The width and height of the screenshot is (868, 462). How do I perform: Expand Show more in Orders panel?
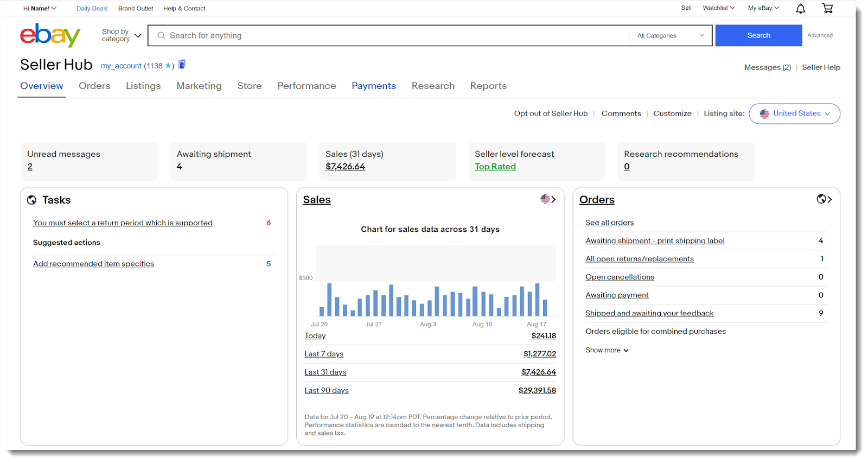coord(607,350)
